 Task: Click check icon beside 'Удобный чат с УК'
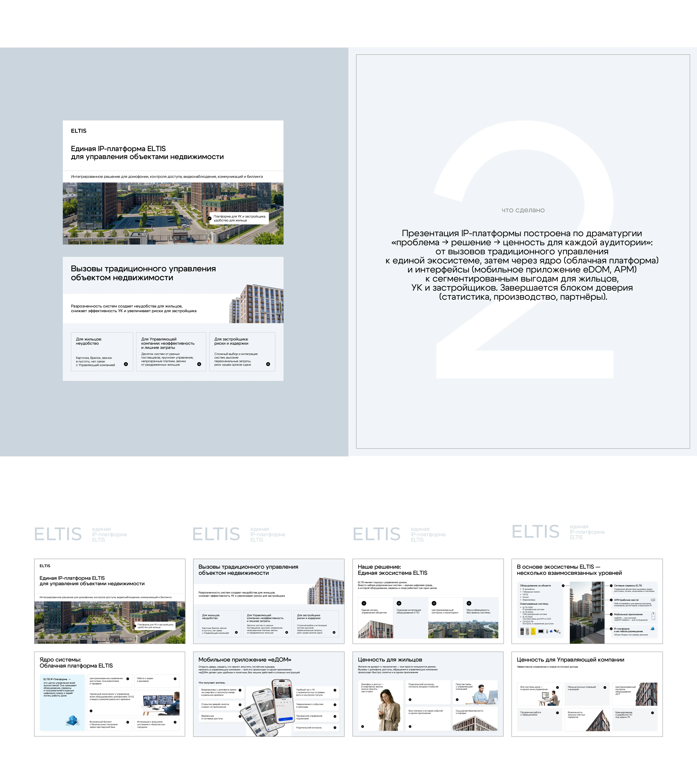point(335,690)
